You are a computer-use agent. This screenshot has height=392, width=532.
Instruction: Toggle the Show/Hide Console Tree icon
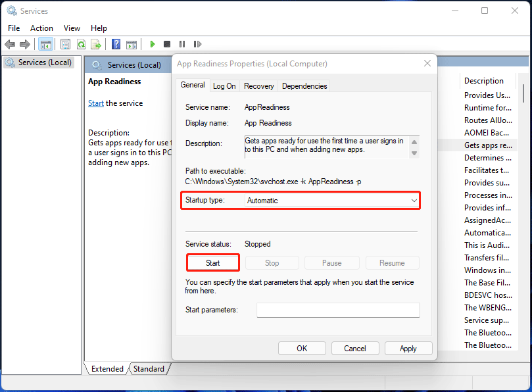coord(45,44)
